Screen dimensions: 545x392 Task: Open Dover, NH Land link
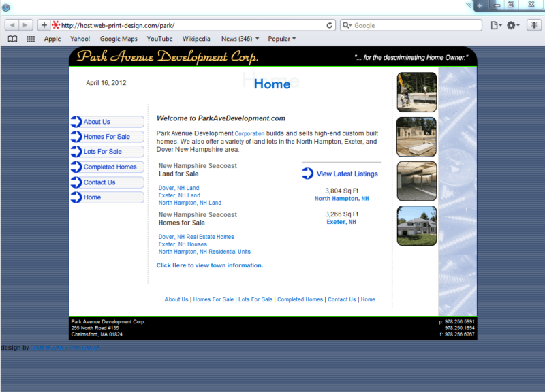[178, 188]
